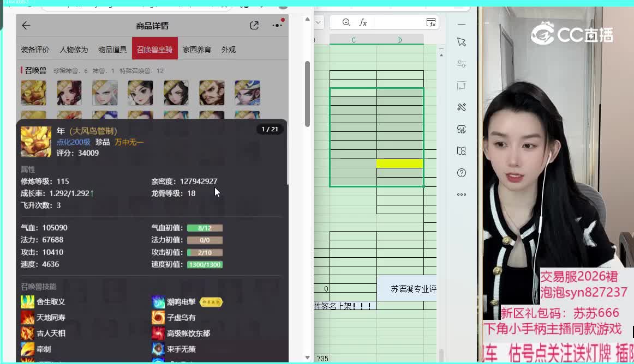Go back with the arrow in the 商品详情 header
Screen dimensions: 634x364
[x=26, y=26]
